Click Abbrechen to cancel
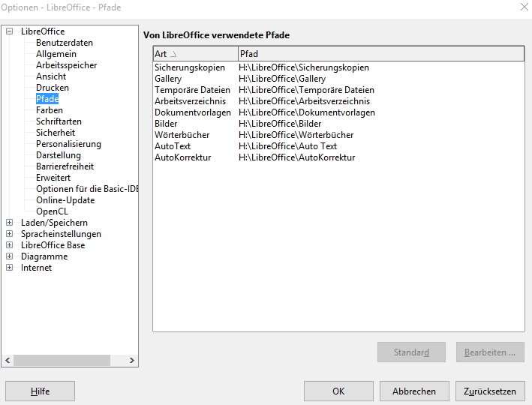The height and width of the screenshot is (405, 532). (414, 391)
